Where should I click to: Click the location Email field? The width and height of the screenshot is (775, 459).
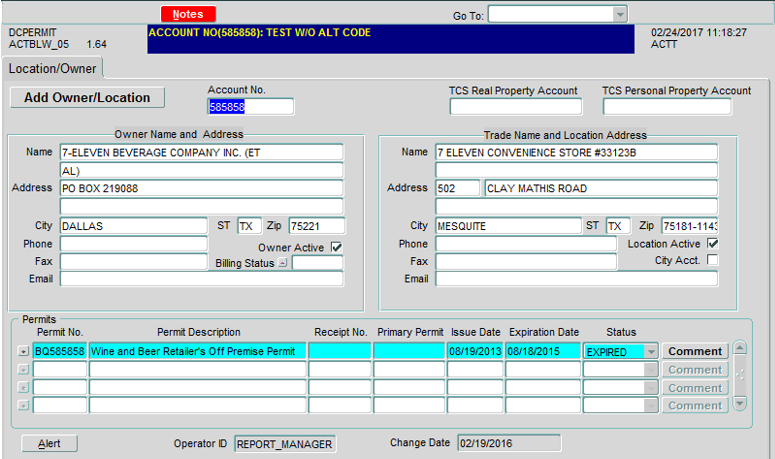pos(576,279)
